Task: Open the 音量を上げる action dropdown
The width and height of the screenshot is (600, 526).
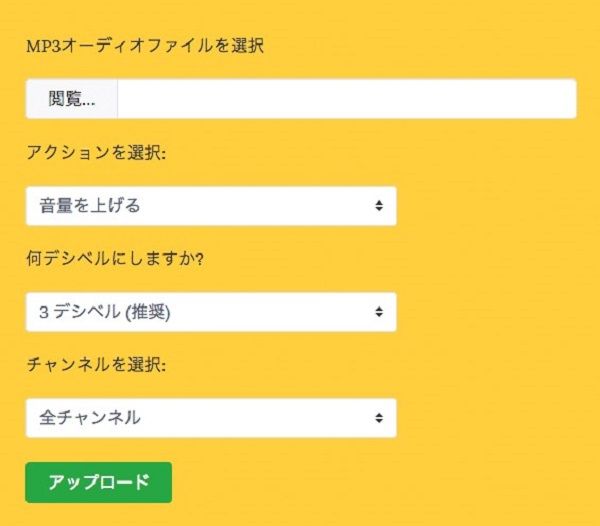Action: coord(211,206)
